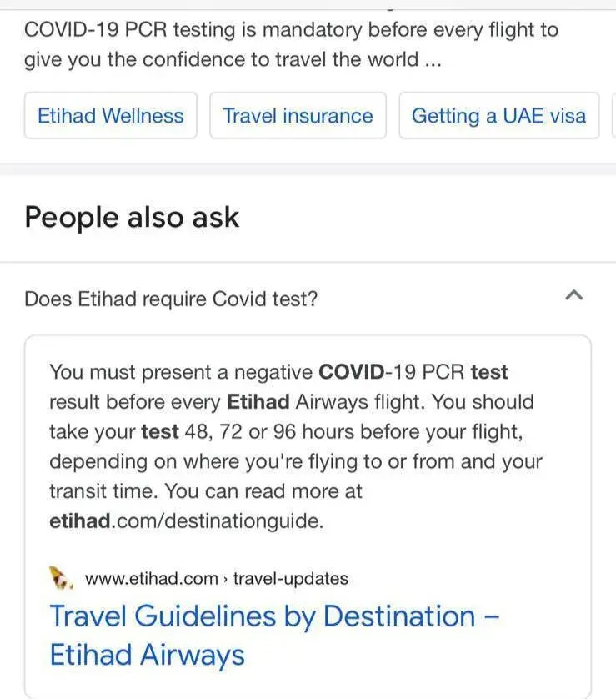The height and width of the screenshot is (699, 616).
Task: Collapse the expanded question with the chevron arrow
Action: (x=573, y=295)
